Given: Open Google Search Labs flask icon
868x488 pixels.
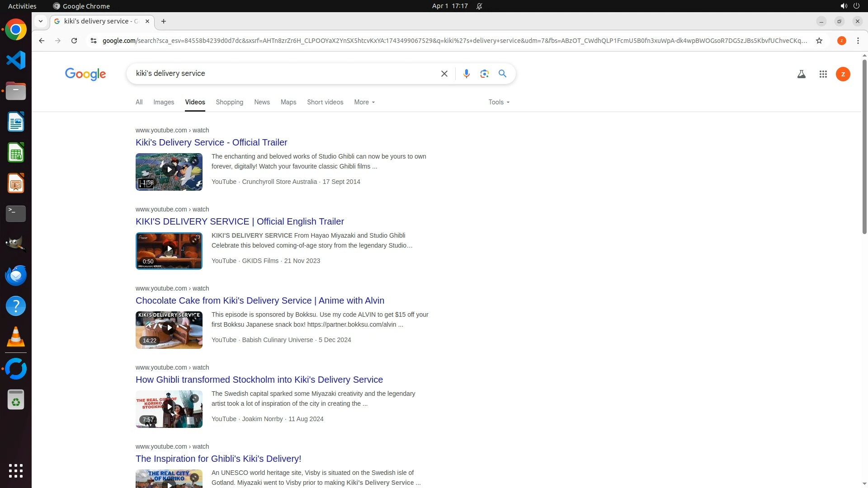Looking at the screenshot, I should (801, 74).
